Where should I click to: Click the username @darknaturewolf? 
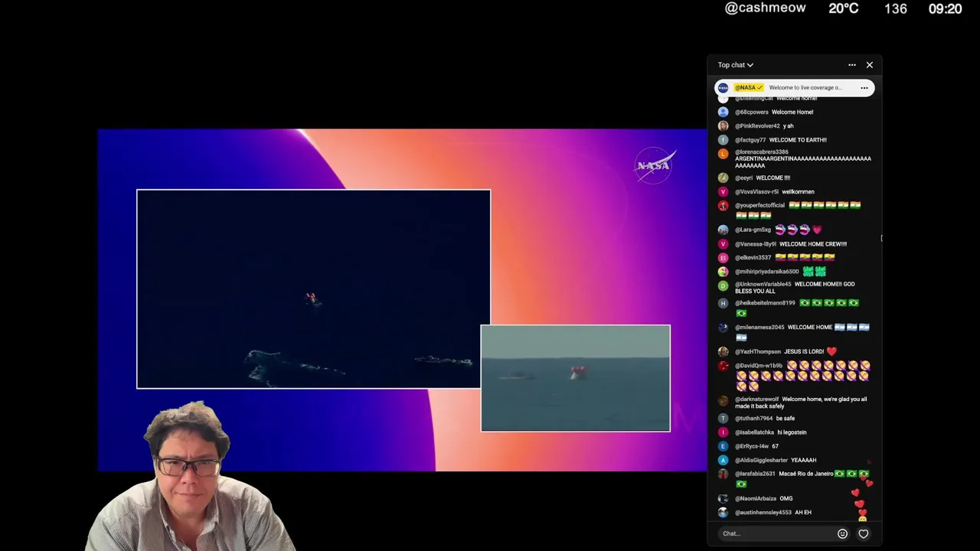pyautogui.click(x=756, y=399)
